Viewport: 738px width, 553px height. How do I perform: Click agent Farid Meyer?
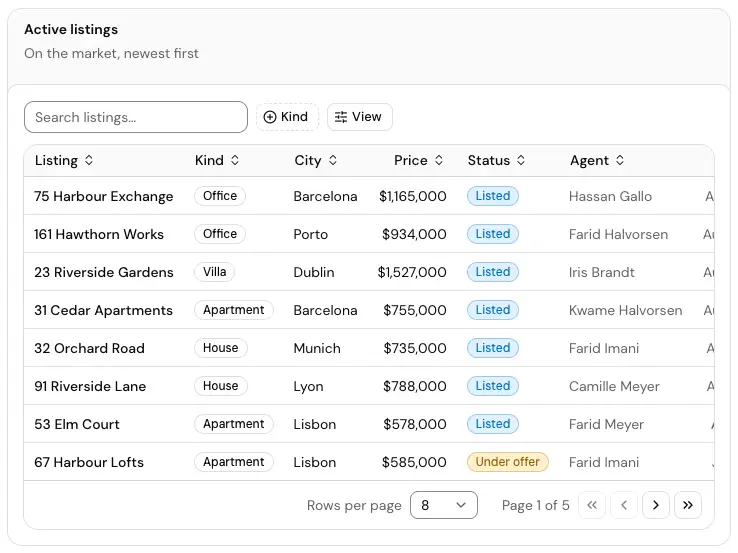pos(606,424)
